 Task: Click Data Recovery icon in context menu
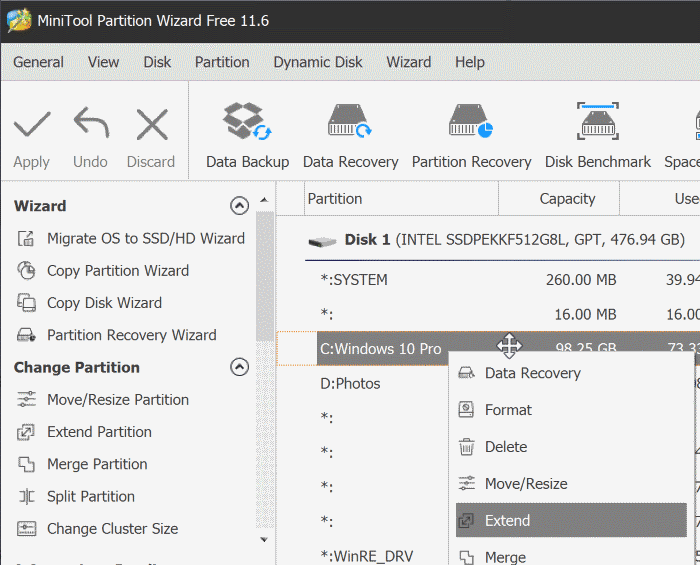pyautogui.click(x=466, y=373)
